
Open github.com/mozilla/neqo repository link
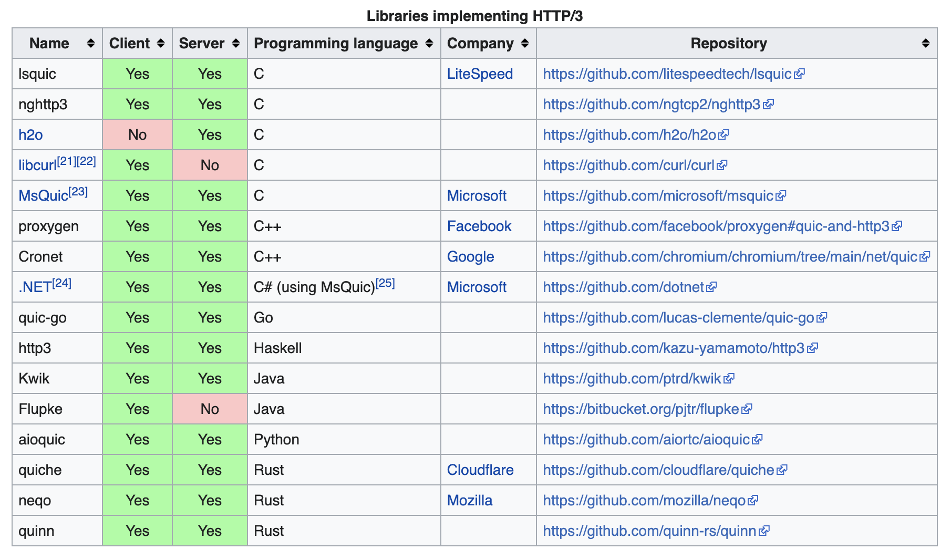pos(644,501)
